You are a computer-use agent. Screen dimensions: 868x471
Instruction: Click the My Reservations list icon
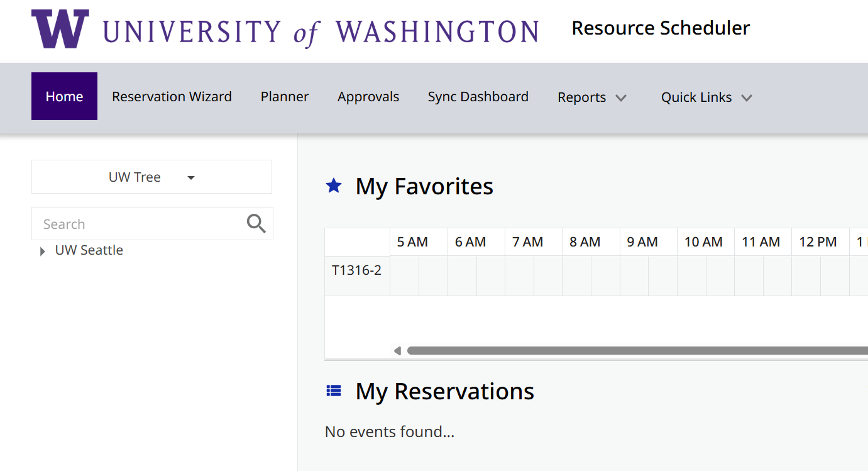pos(334,391)
